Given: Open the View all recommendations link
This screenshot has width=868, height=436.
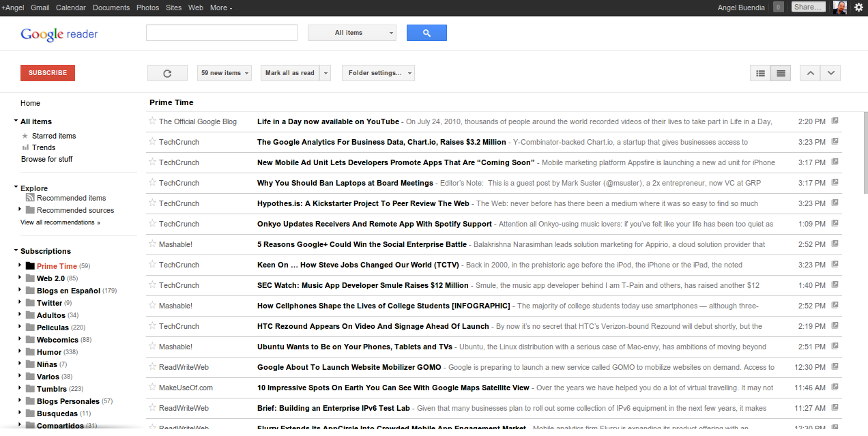Looking at the screenshot, I should click(x=60, y=222).
